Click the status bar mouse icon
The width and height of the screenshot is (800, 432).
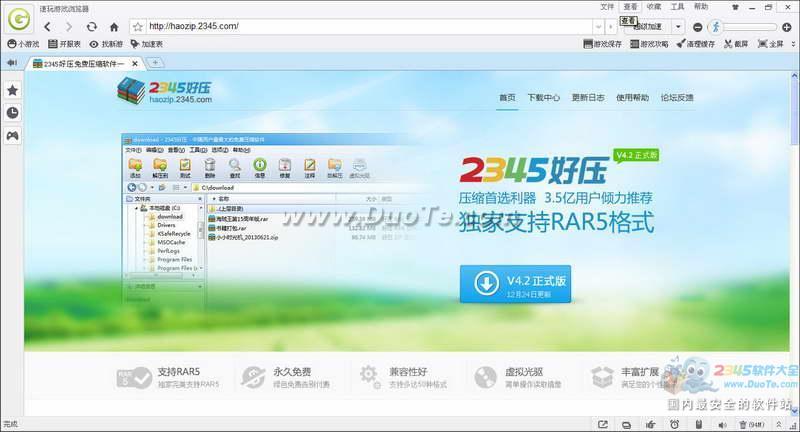click(x=698, y=424)
